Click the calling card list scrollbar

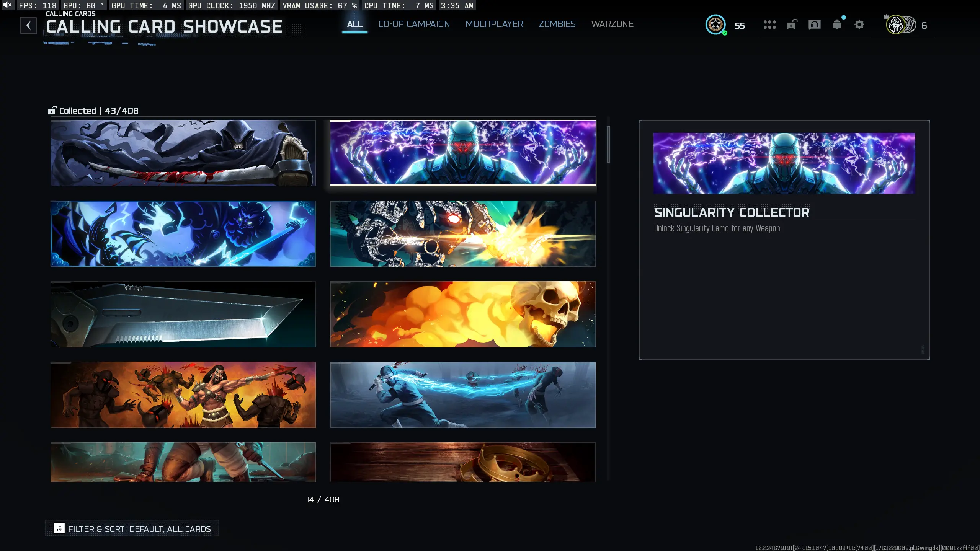(608, 145)
